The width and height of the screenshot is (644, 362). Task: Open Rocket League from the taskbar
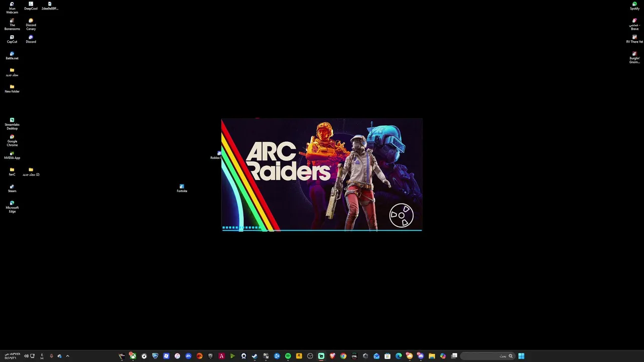coord(155,356)
